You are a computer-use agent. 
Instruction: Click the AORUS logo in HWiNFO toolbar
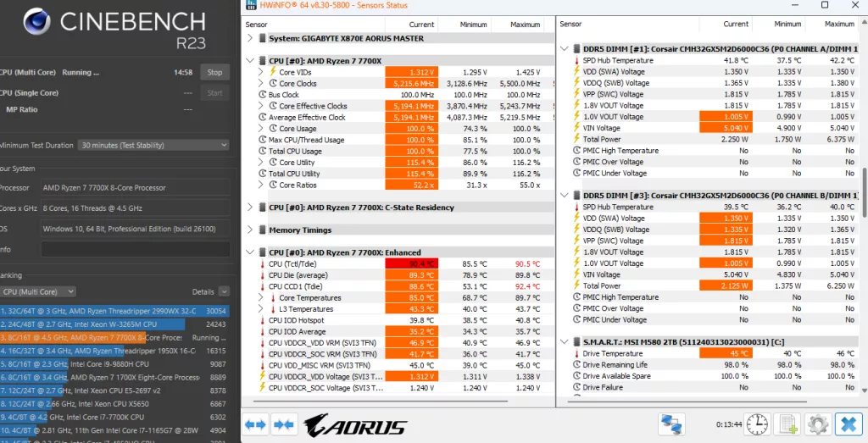pos(355,425)
